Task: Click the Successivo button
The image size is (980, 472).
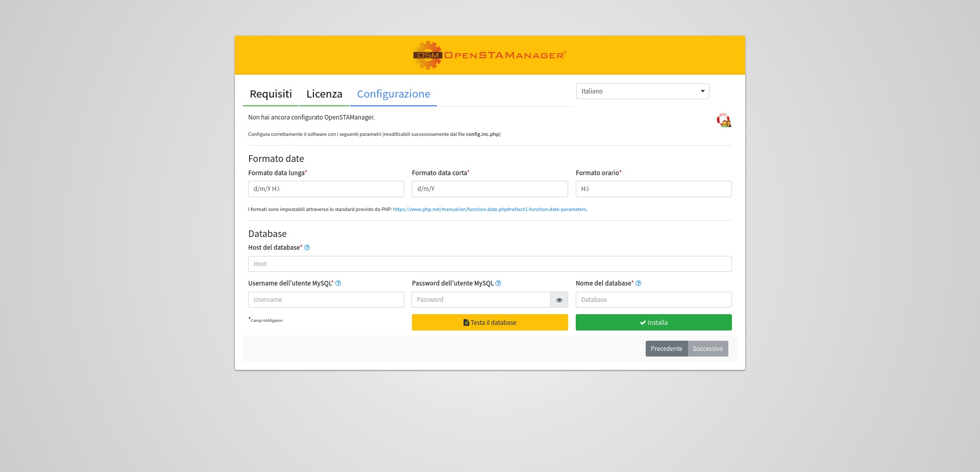Action: 707,349
